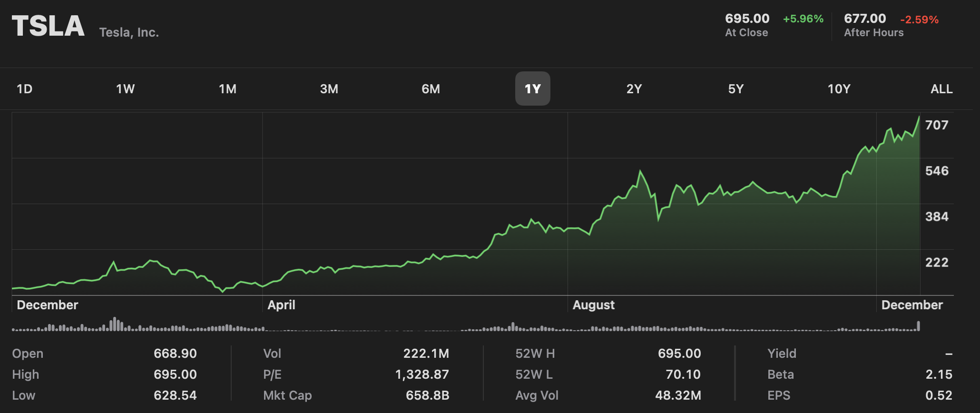Click the Open label

[28, 354]
